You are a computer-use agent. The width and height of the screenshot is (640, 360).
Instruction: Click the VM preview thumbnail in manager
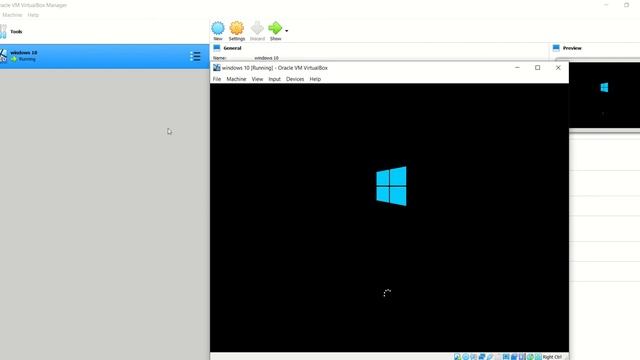pos(604,95)
